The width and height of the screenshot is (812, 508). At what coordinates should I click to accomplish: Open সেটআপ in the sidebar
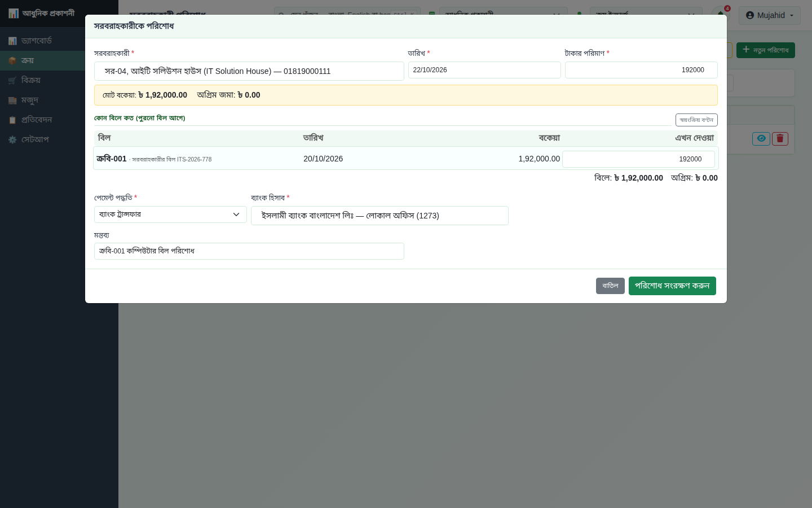59,139
